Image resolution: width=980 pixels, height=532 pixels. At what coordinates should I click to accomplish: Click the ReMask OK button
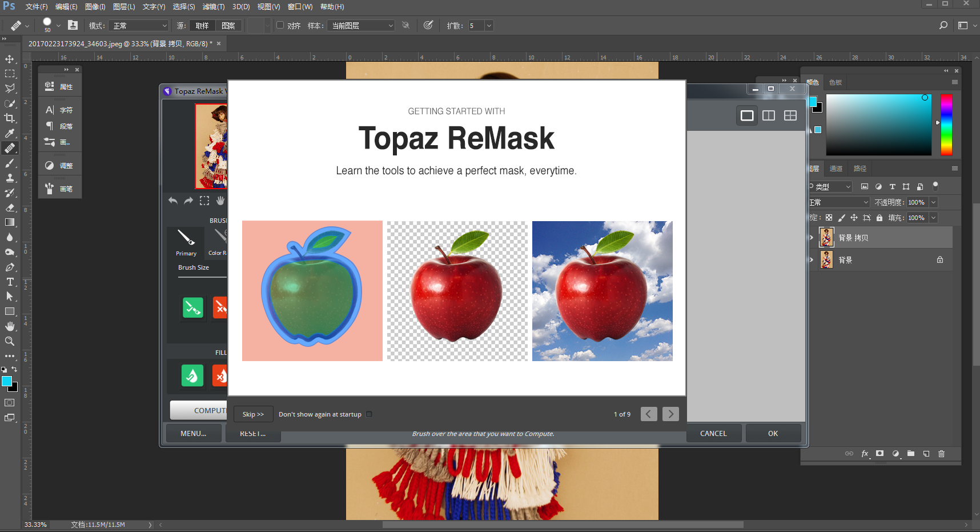click(x=773, y=434)
